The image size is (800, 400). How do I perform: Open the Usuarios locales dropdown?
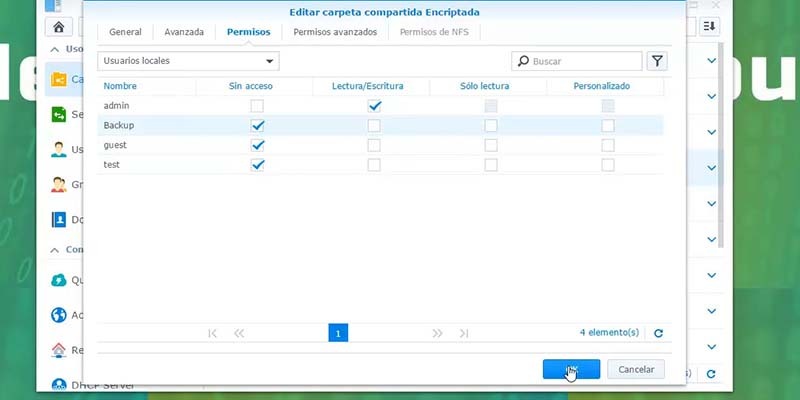pos(188,61)
